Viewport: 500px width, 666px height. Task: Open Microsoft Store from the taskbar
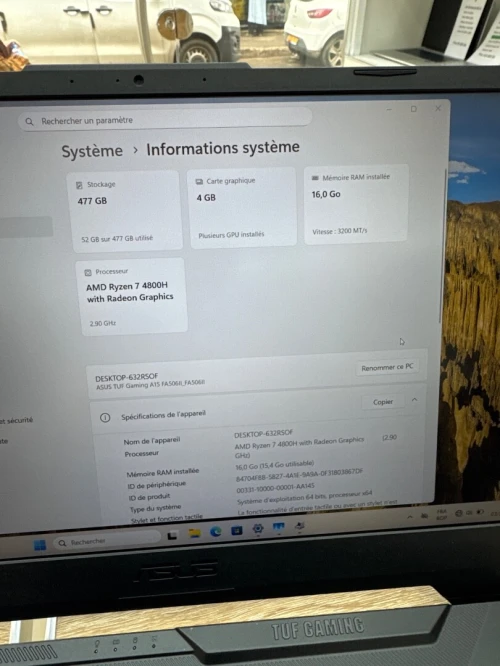click(237, 530)
